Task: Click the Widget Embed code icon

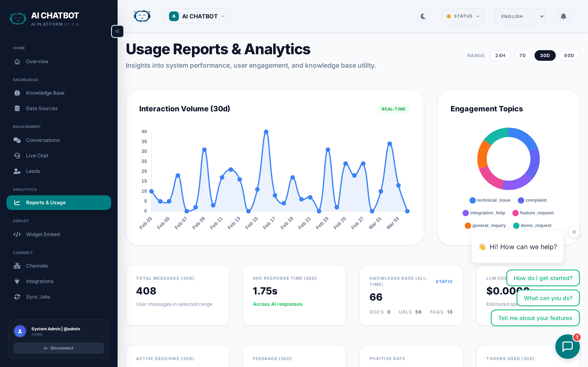Action: click(x=17, y=234)
